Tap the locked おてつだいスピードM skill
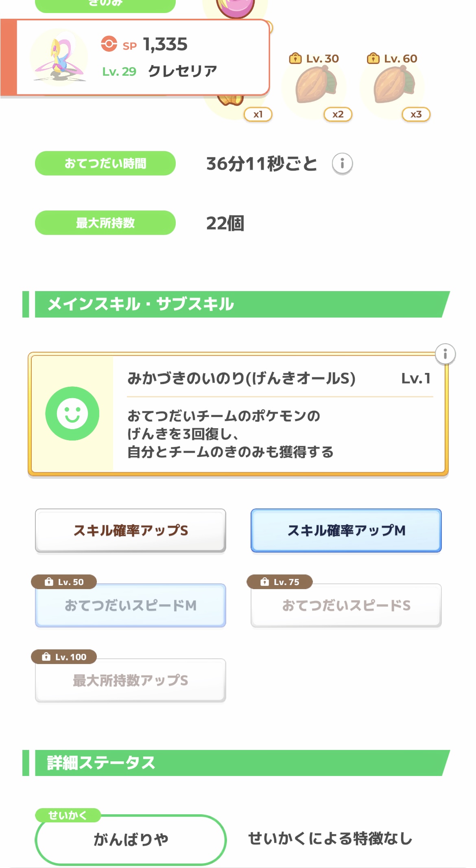Viewport: 476px width, 868px height. (x=131, y=605)
